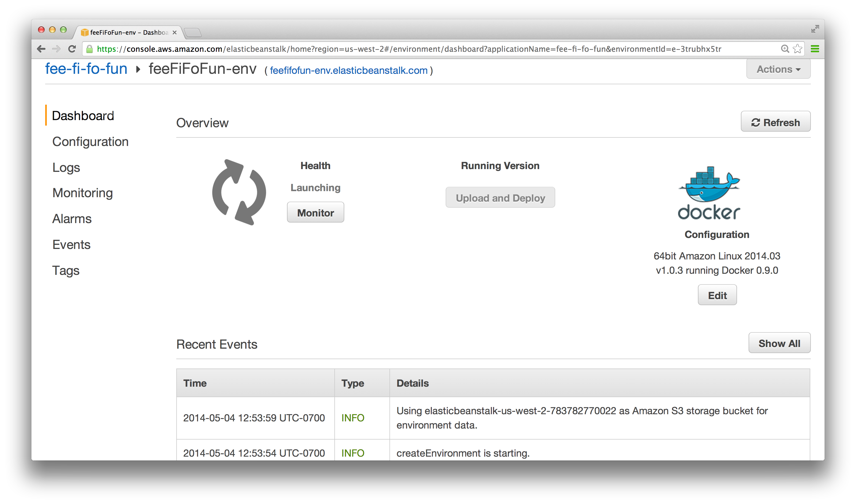
Task: Click the green SSL padlock icon
Action: tap(90, 49)
